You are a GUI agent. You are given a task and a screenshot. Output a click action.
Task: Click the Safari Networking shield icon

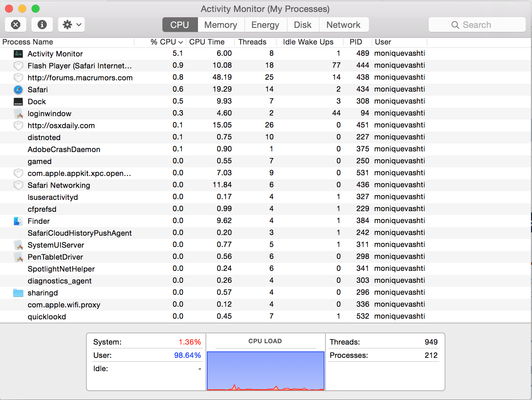[x=18, y=185]
